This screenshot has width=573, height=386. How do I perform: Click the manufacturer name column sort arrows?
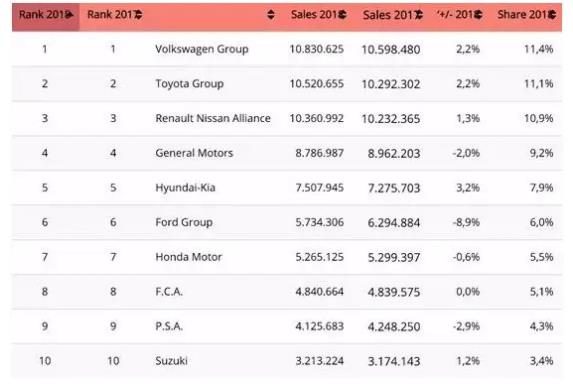[x=270, y=15]
